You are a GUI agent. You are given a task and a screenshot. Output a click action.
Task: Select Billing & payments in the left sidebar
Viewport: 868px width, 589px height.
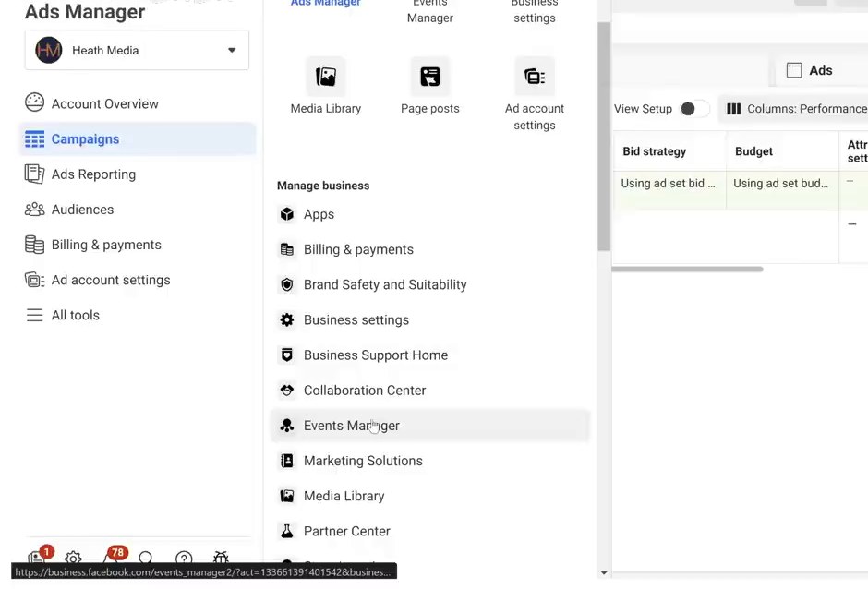pyautogui.click(x=93, y=245)
